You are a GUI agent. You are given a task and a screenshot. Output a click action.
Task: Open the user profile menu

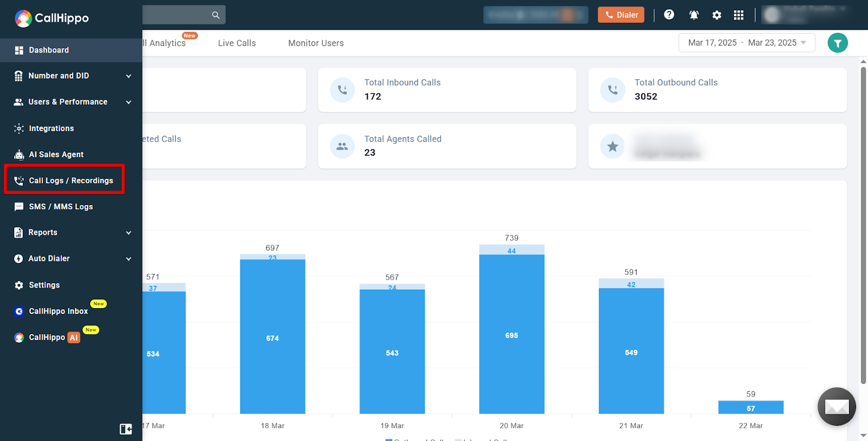pos(805,15)
